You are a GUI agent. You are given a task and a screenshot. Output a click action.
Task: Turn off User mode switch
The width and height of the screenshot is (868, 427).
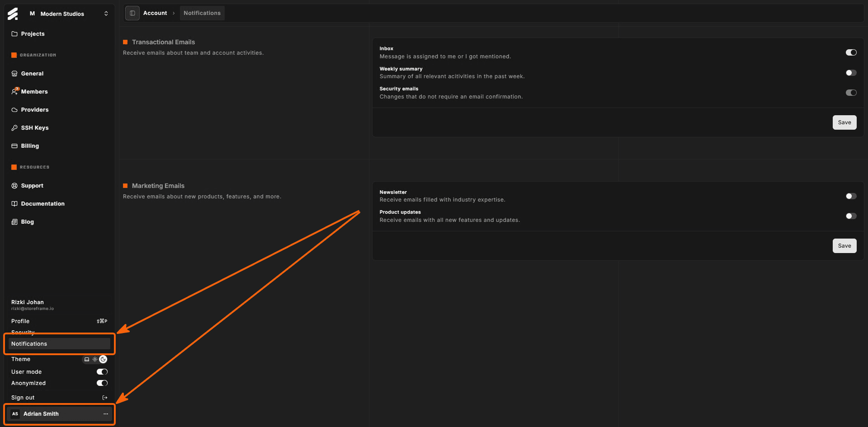[102, 372]
